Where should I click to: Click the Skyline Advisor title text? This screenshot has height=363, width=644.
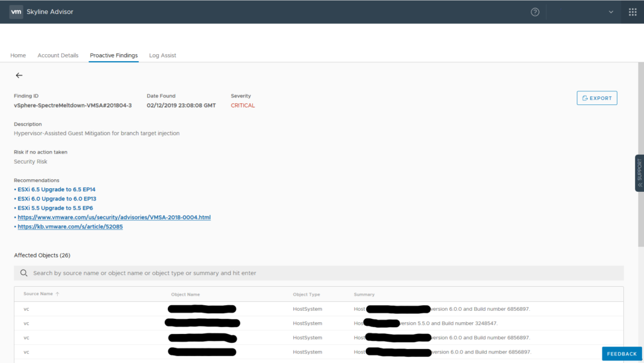coord(50,12)
